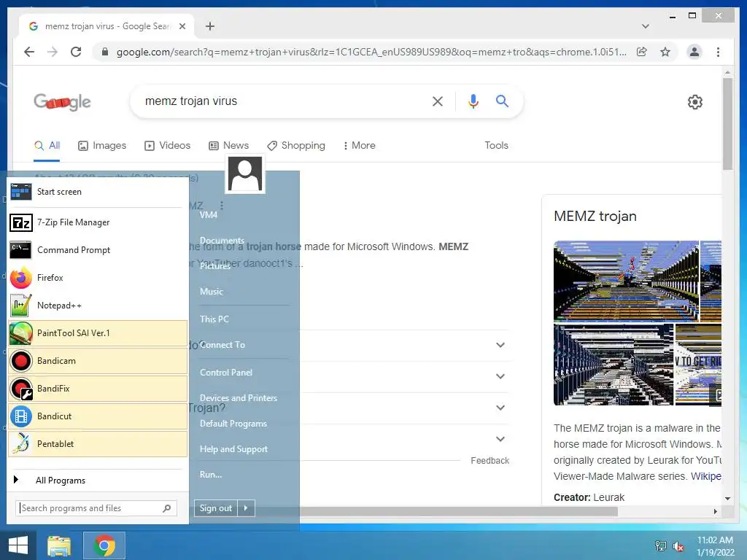This screenshot has height=560, width=747.
Task: Start Bandicam recorder
Action: [x=97, y=361]
